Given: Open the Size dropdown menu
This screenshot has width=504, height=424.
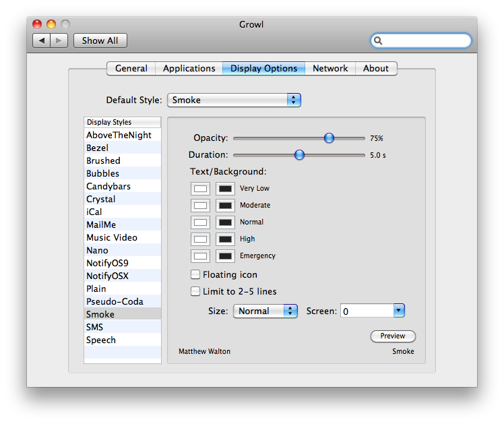Looking at the screenshot, I should pos(265,311).
